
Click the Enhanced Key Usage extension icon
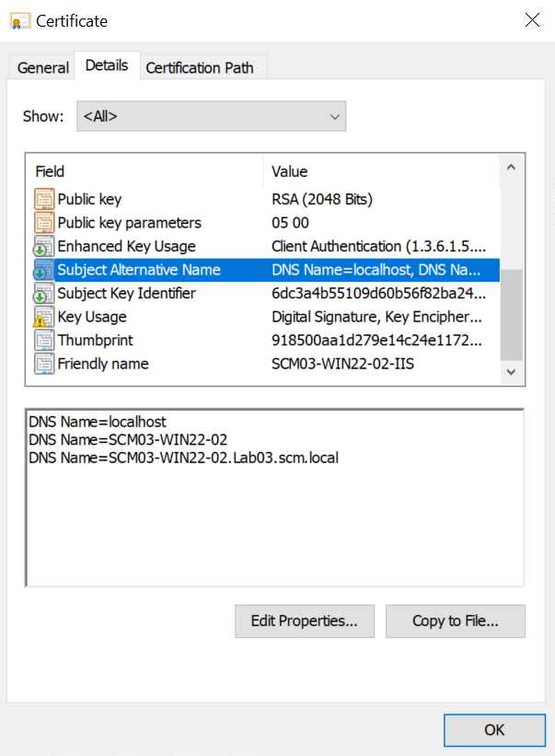pyautogui.click(x=44, y=247)
